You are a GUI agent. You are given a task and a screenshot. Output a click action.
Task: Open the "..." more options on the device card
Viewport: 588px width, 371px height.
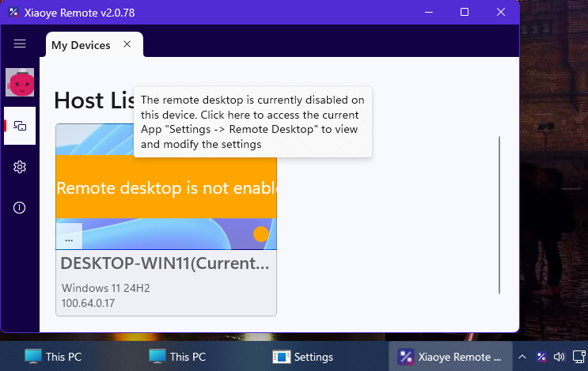(69, 237)
